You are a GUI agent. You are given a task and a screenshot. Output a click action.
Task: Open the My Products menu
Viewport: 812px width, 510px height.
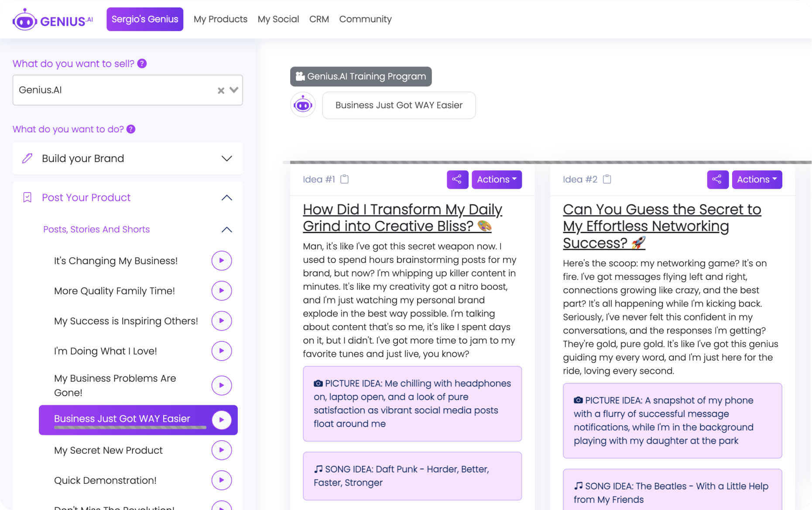pyautogui.click(x=220, y=19)
